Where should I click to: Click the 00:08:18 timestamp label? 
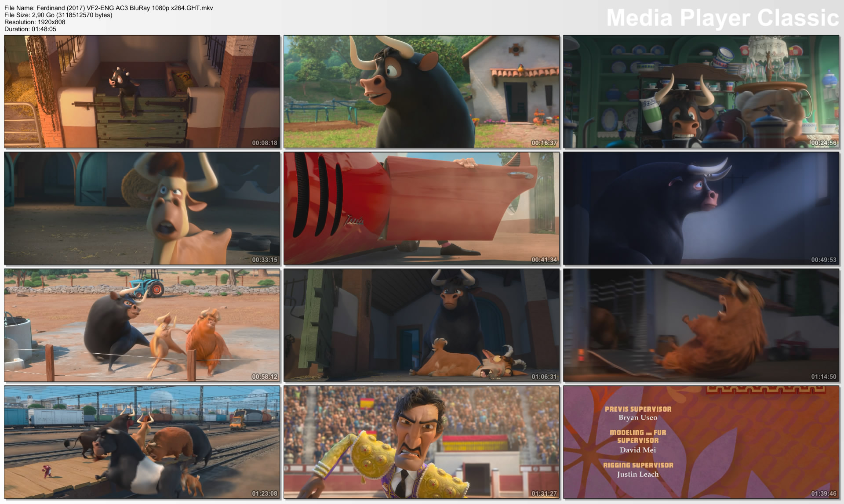pos(265,143)
